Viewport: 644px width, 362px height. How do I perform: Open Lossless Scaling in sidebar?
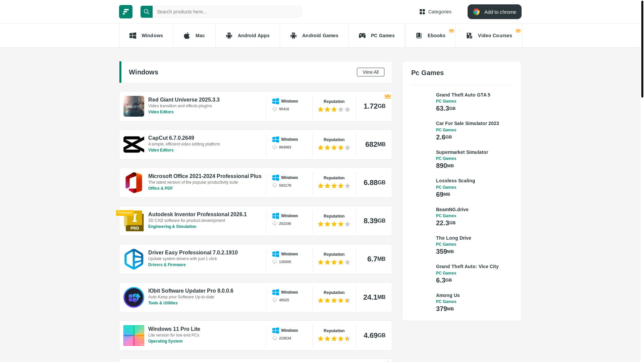tap(455, 181)
